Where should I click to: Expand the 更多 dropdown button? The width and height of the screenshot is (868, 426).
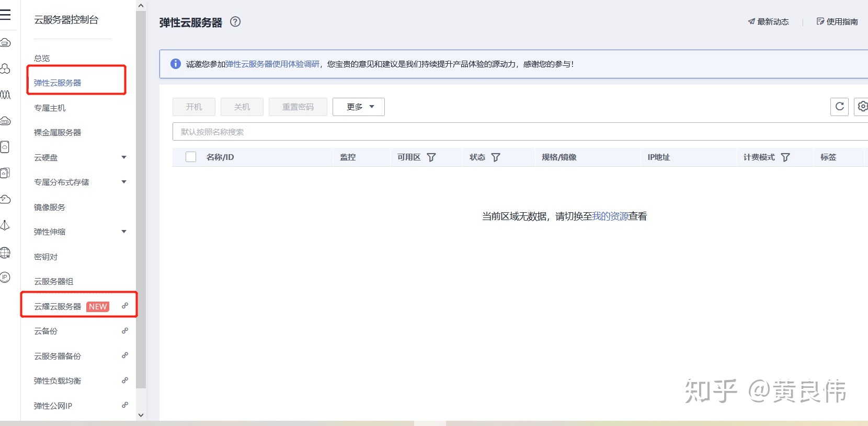click(359, 107)
